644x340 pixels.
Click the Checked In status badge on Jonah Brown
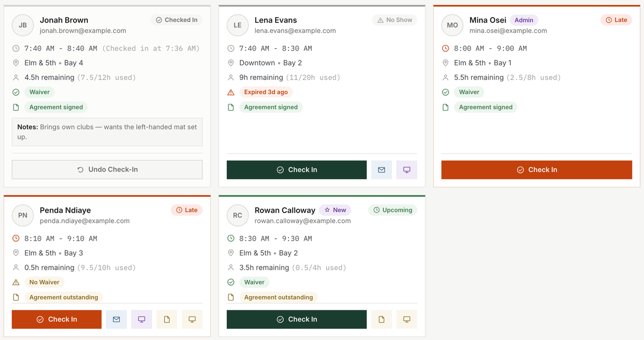[177, 20]
